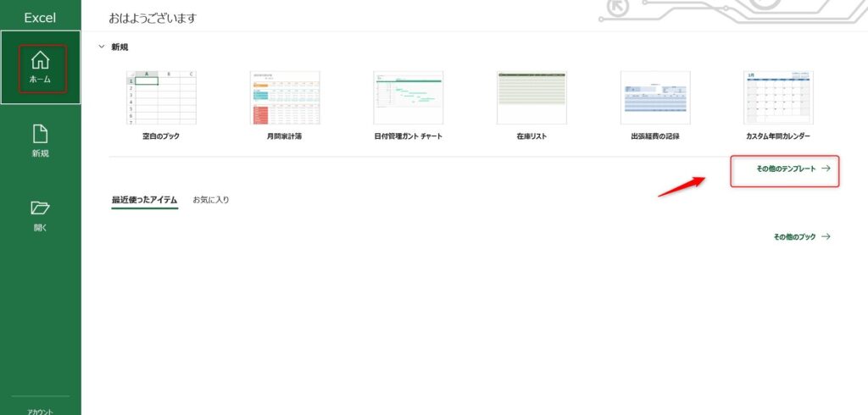Click arrow icon beside その他のブック
Viewport: 868px width, 415px height.
pos(826,236)
